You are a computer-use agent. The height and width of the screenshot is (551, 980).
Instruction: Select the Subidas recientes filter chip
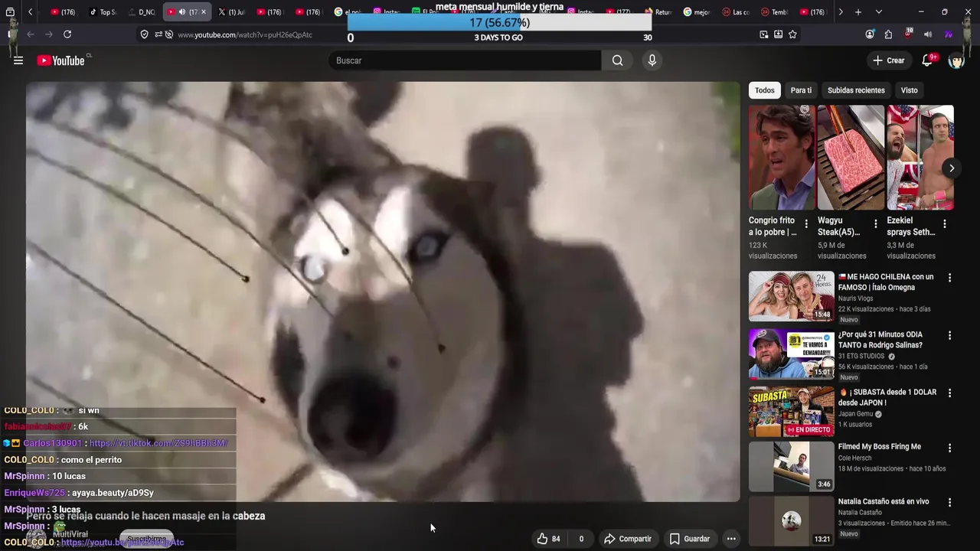click(x=856, y=90)
